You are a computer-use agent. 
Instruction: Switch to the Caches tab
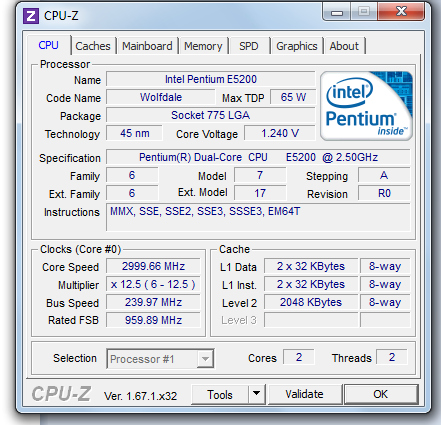pos(93,46)
